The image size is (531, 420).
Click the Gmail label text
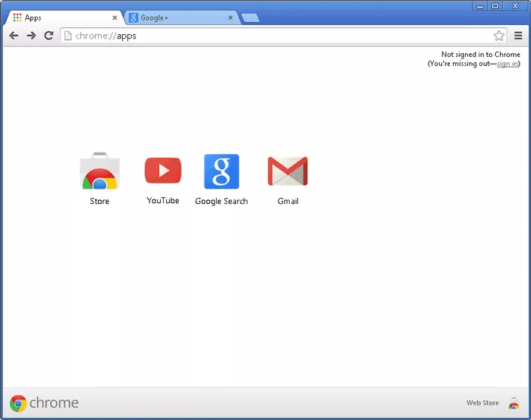click(x=287, y=201)
